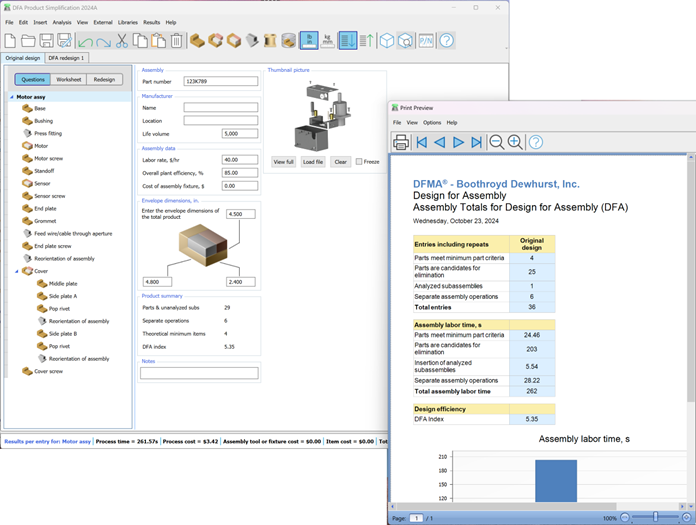This screenshot has height=525, width=696.
Task: Open the 3D cube view icon
Action: pos(387,41)
